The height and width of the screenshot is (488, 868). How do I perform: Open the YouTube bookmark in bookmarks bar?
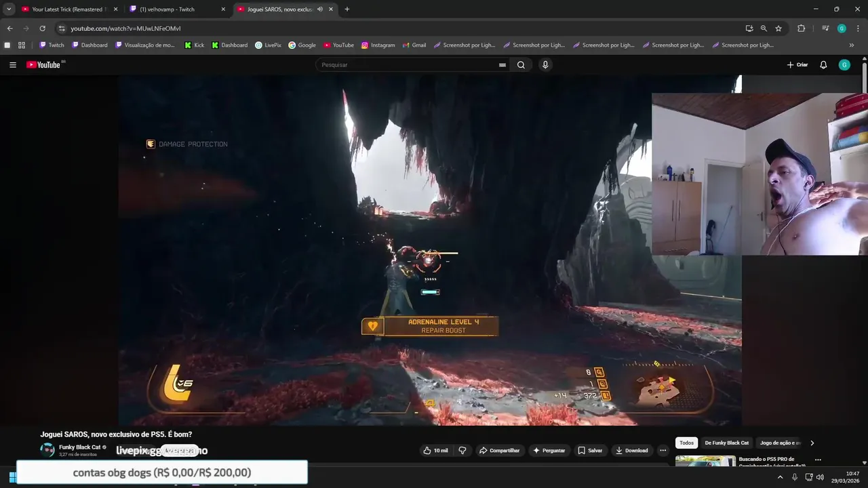[x=338, y=45]
